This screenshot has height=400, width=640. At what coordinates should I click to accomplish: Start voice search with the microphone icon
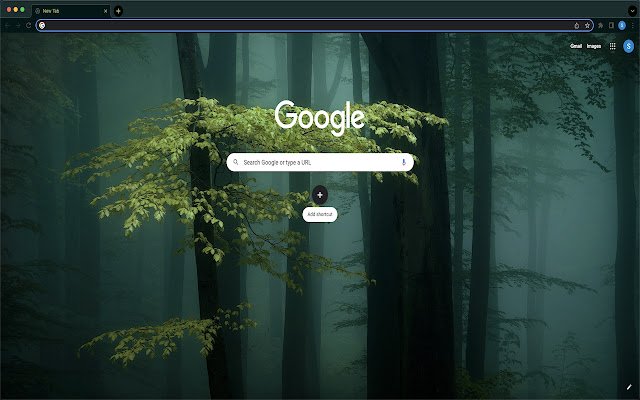pyautogui.click(x=404, y=162)
